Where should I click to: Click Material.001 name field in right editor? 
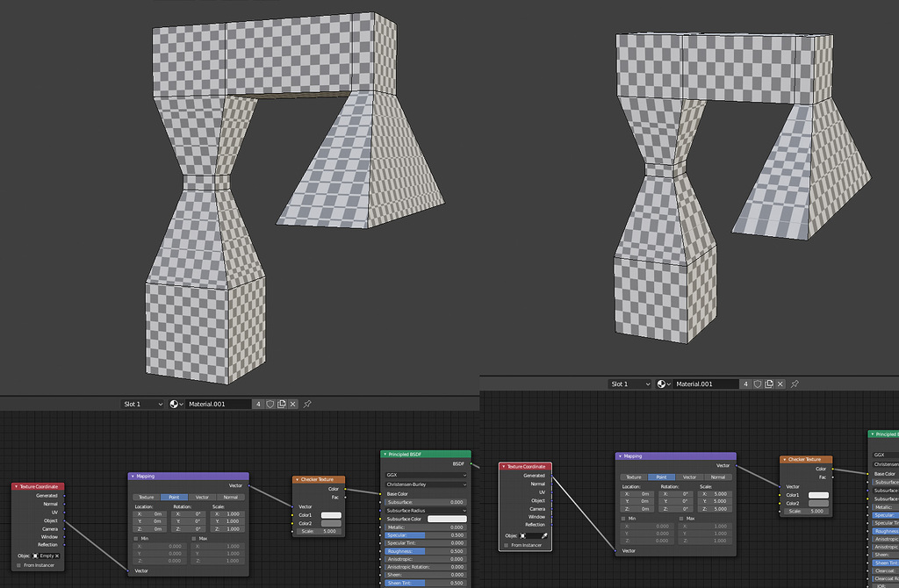pyautogui.click(x=705, y=384)
